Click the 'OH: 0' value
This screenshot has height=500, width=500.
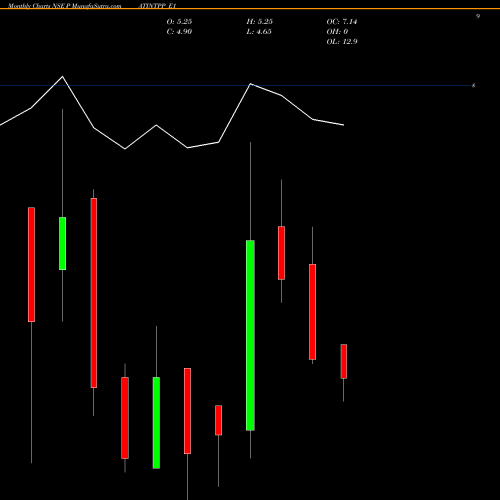pyautogui.click(x=337, y=32)
